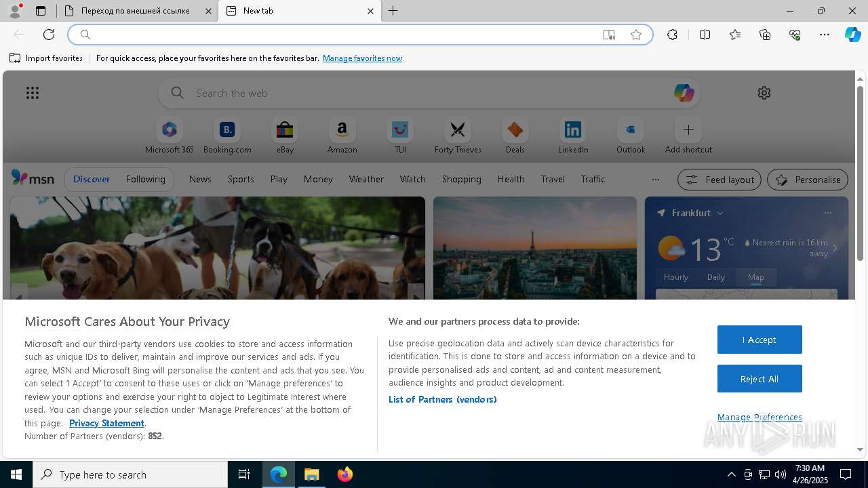Select the Map weather tab
This screenshot has height=488, width=868.
pos(756,277)
